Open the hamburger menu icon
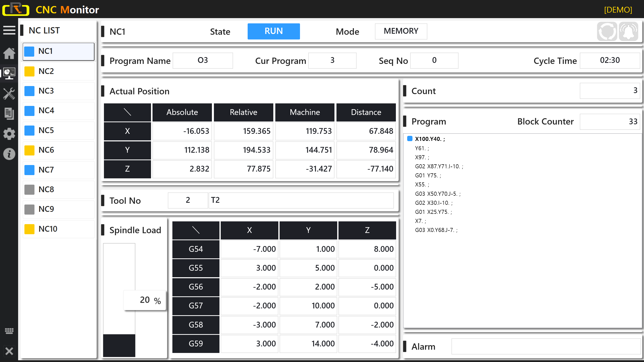The height and width of the screenshot is (362, 644). 9,30
